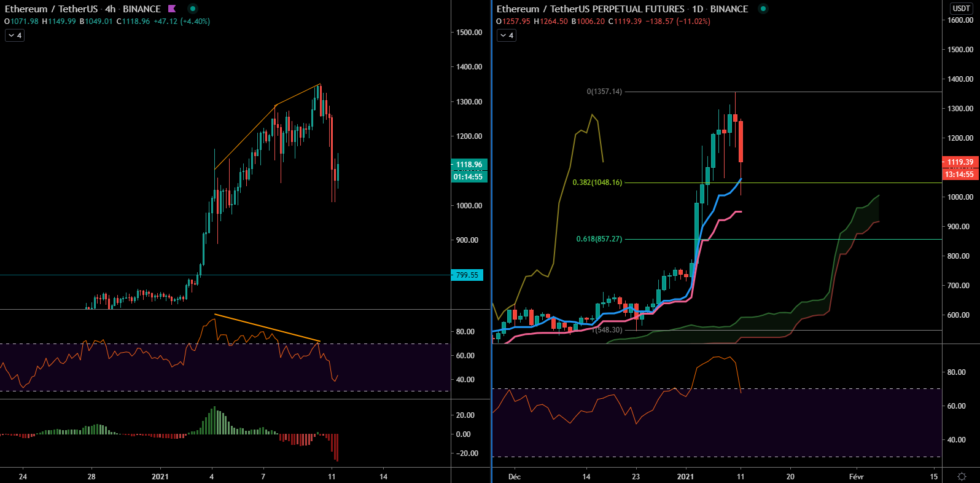Click the 01:14:55 bar countdown on the 4h chart
This screenshot has width=980, height=483.
tap(469, 177)
